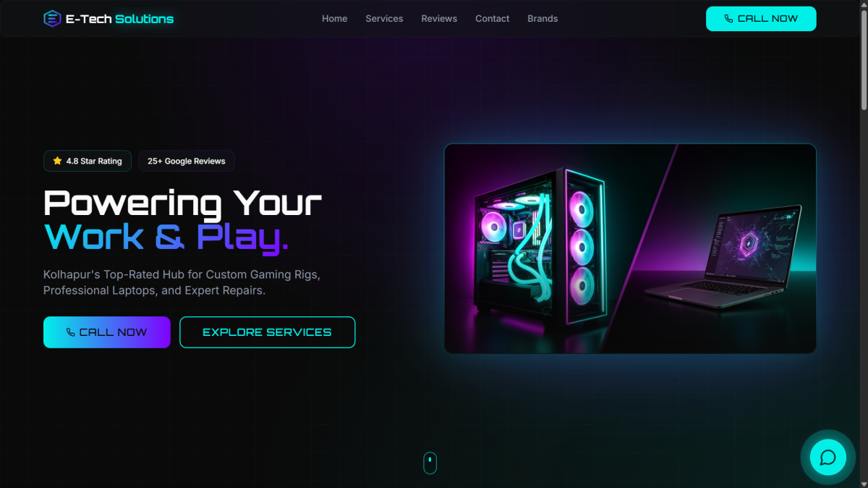
Task: Click the gradient Call Now hero button
Action: coord(107,332)
